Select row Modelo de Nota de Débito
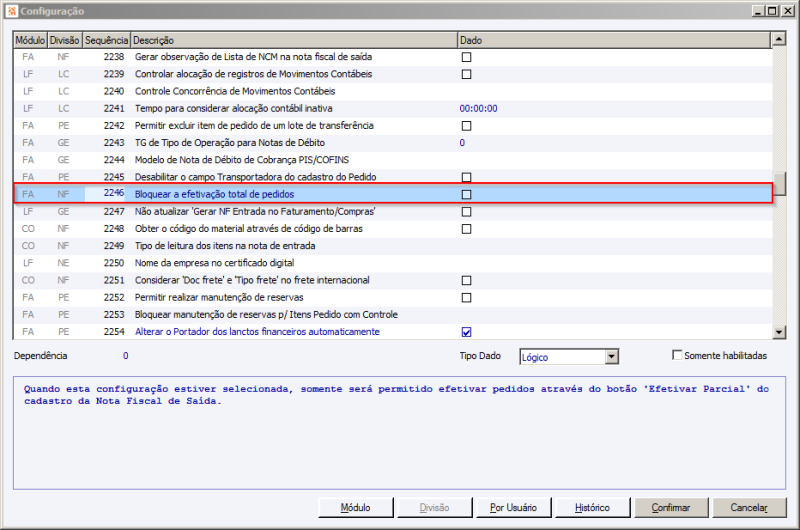800x530 pixels. coord(393,160)
